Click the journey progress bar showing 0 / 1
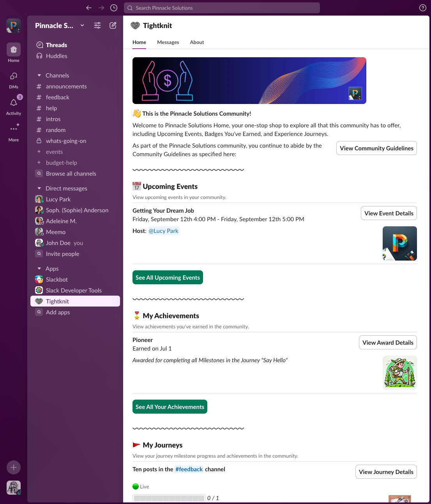The height and width of the screenshot is (504, 431). coord(169,498)
